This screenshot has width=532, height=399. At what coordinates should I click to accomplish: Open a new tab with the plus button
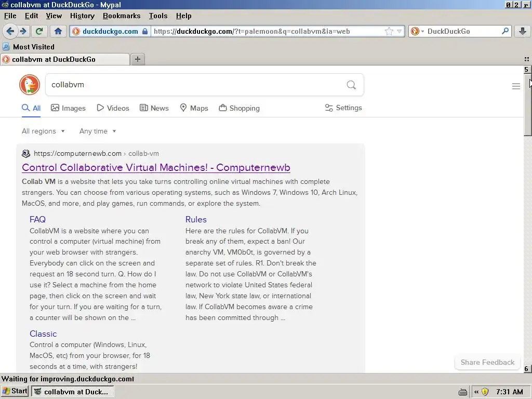tap(137, 59)
